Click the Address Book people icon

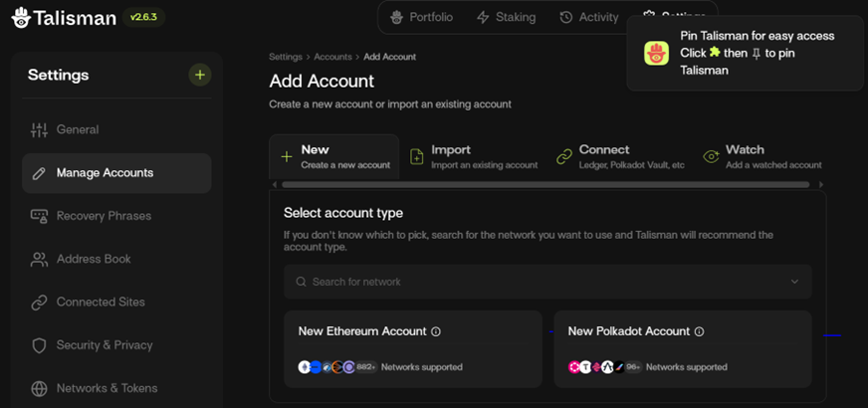tap(39, 259)
